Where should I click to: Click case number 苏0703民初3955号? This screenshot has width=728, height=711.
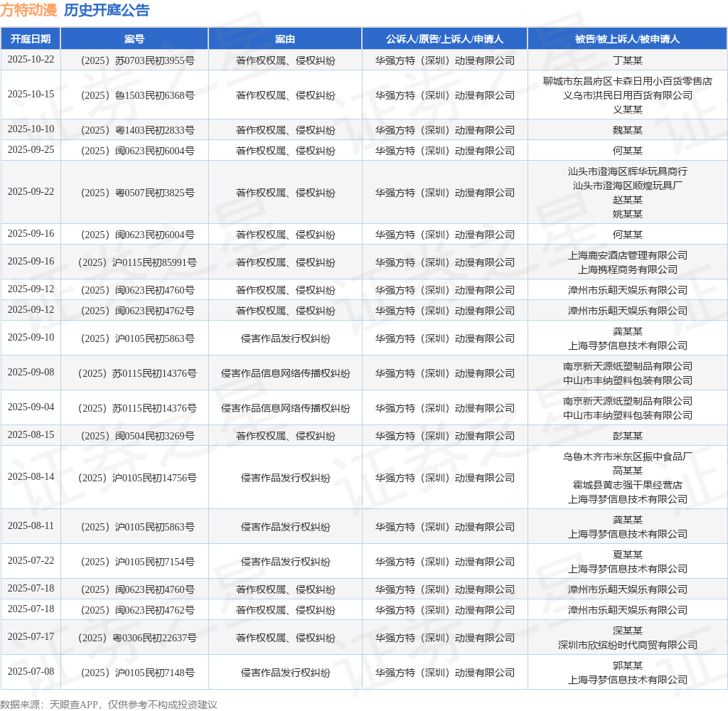point(137,60)
